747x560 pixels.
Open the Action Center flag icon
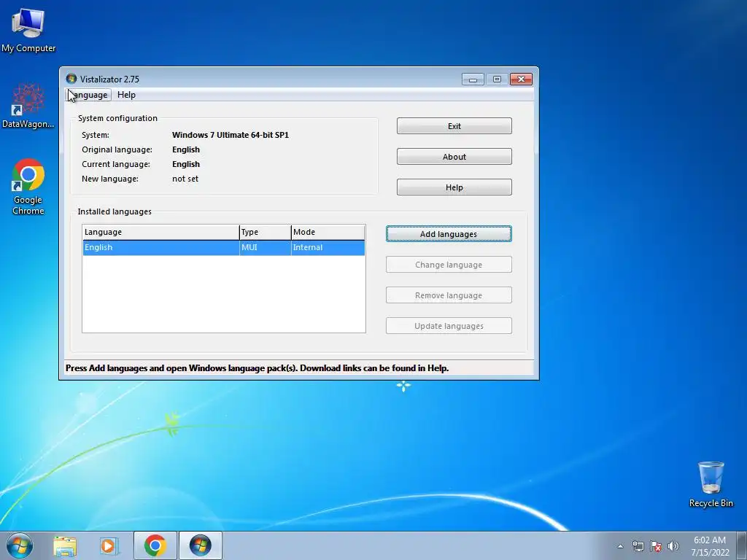pos(656,546)
